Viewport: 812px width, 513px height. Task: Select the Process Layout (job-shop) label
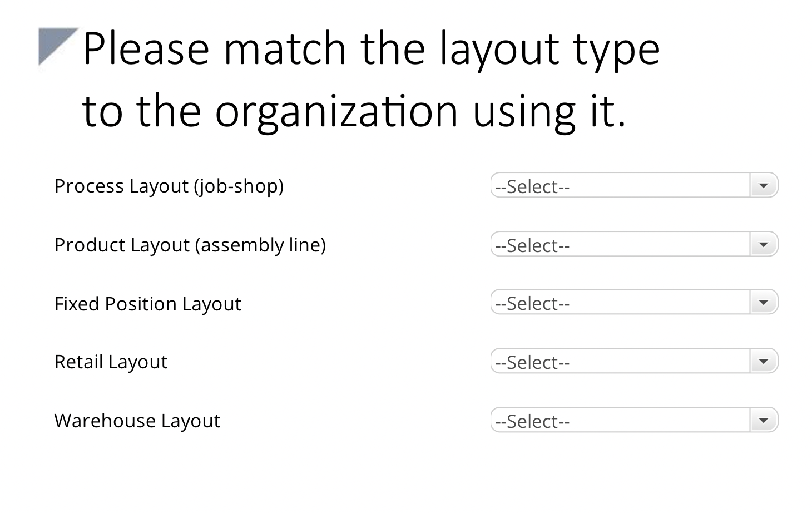point(169,186)
